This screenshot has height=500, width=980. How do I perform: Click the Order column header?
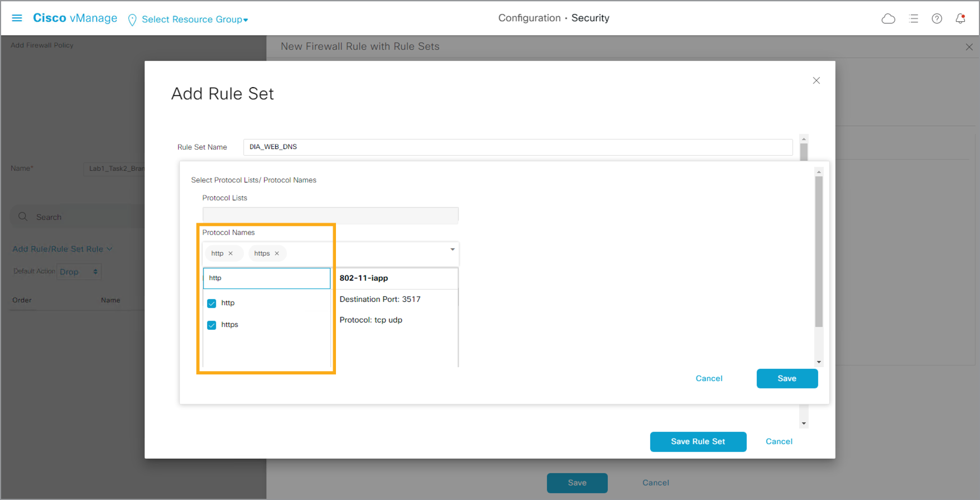pyautogui.click(x=22, y=300)
